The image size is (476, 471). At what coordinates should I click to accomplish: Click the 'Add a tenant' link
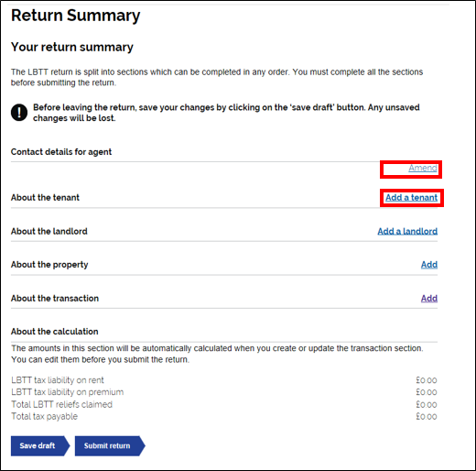[411, 198]
